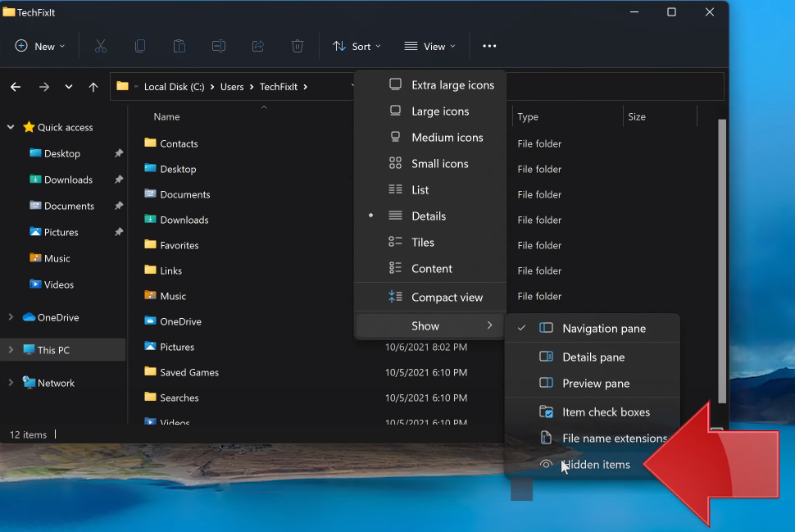This screenshot has height=532, width=795.
Task: Open the New dropdown
Action: pos(40,46)
